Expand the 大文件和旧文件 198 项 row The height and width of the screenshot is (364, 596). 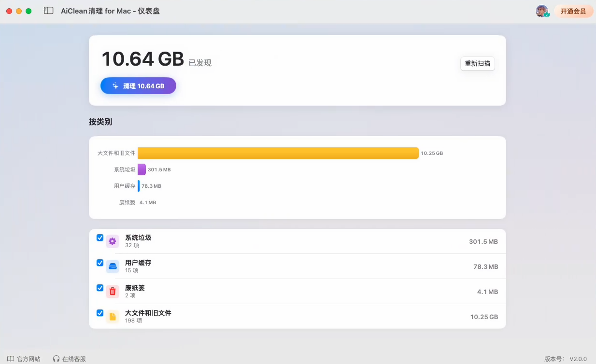coord(298,317)
